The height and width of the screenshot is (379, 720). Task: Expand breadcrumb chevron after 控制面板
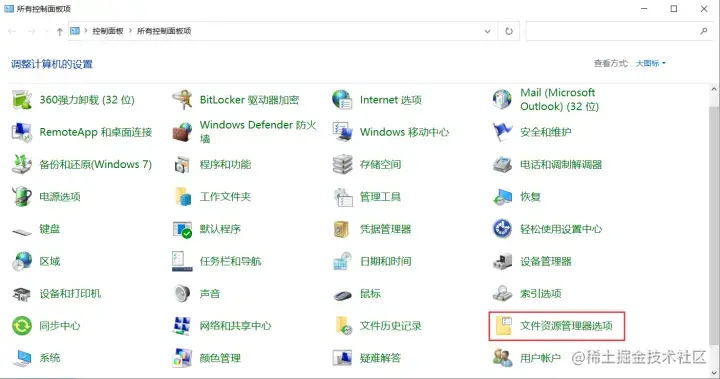[x=130, y=31]
